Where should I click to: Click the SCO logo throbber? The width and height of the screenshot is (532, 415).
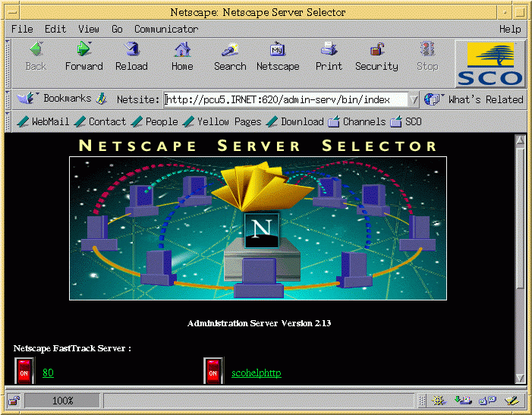(x=490, y=64)
